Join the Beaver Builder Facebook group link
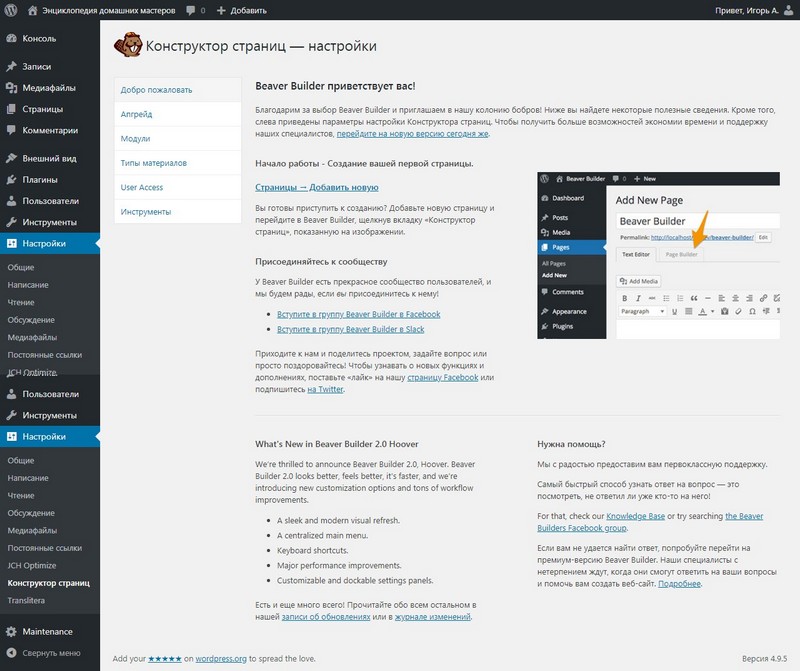The image size is (800, 671). [x=359, y=314]
